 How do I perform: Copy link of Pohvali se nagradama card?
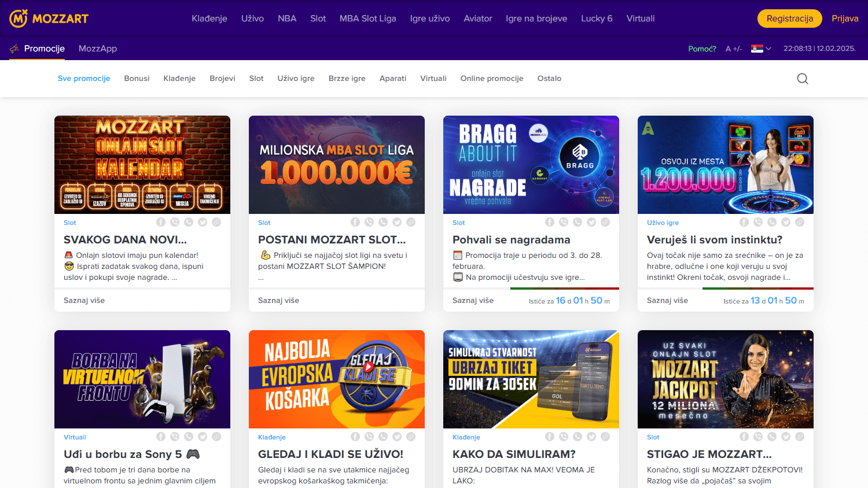[605, 222]
